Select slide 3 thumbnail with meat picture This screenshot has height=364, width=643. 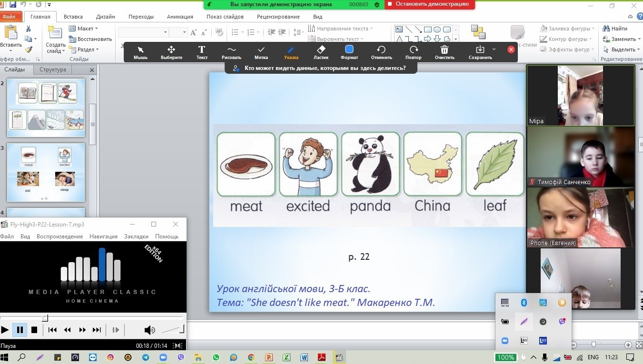(46, 172)
